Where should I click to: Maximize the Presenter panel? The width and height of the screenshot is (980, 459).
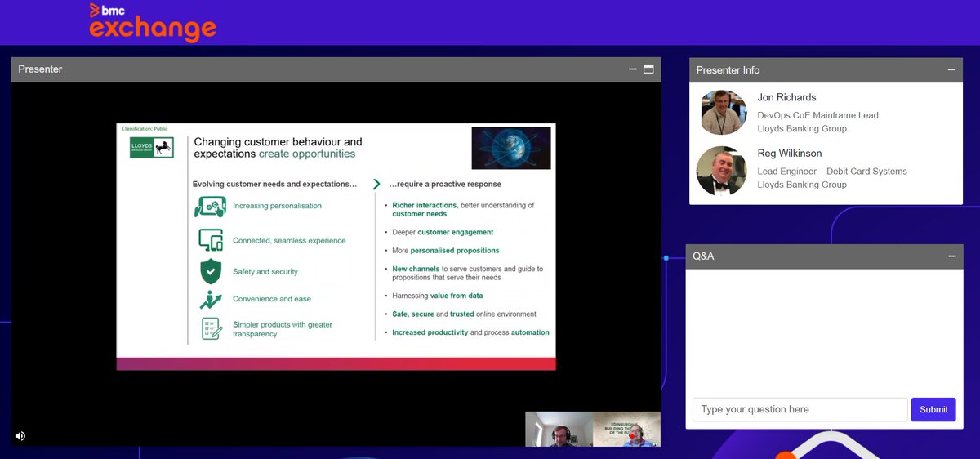pos(648,69)
